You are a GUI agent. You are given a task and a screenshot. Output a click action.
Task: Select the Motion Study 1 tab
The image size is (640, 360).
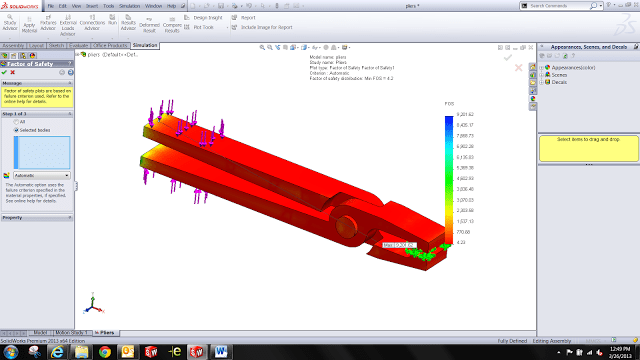(71, 333)
